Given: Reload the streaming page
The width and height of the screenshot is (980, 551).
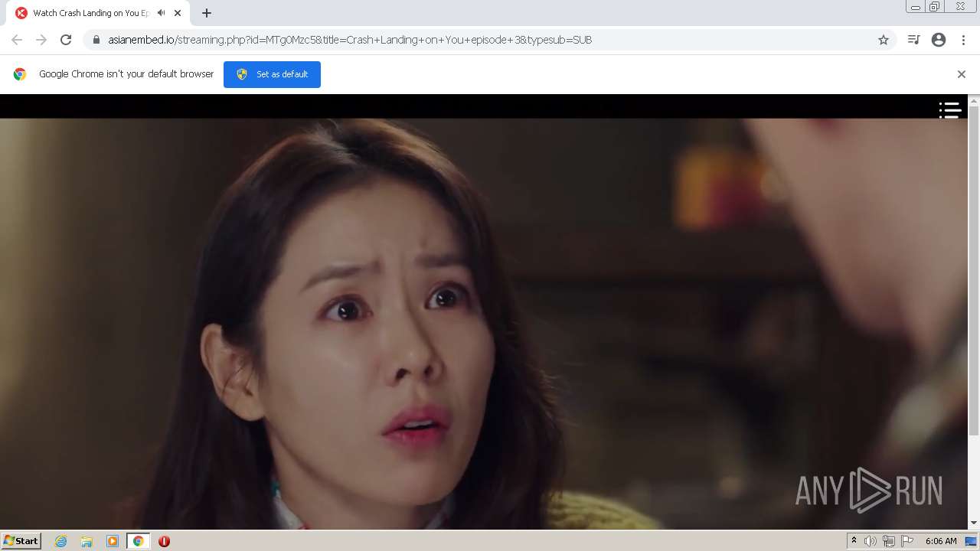Looking at the screenshot, I should tap(66, 40).
